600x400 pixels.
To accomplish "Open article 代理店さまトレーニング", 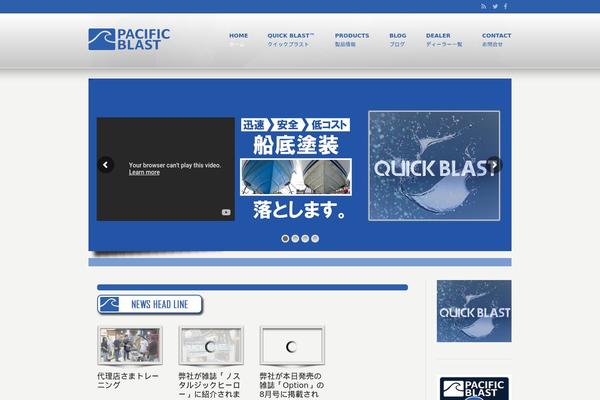I will 128,380.
